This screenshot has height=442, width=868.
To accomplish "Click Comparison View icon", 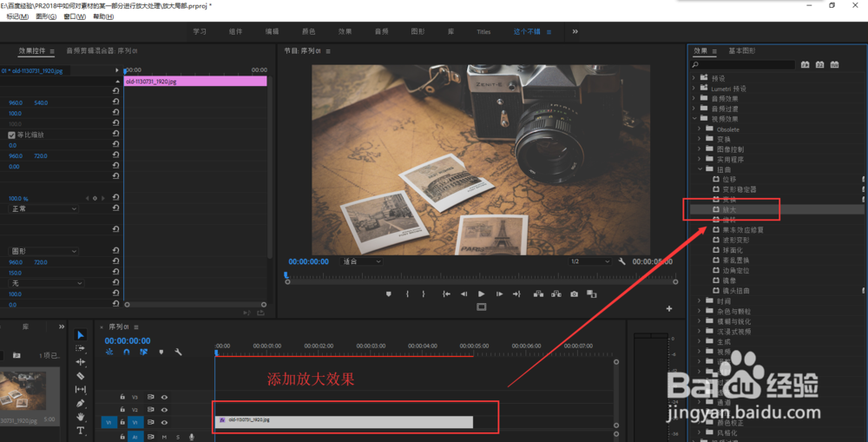I will (x=592, y=294).
